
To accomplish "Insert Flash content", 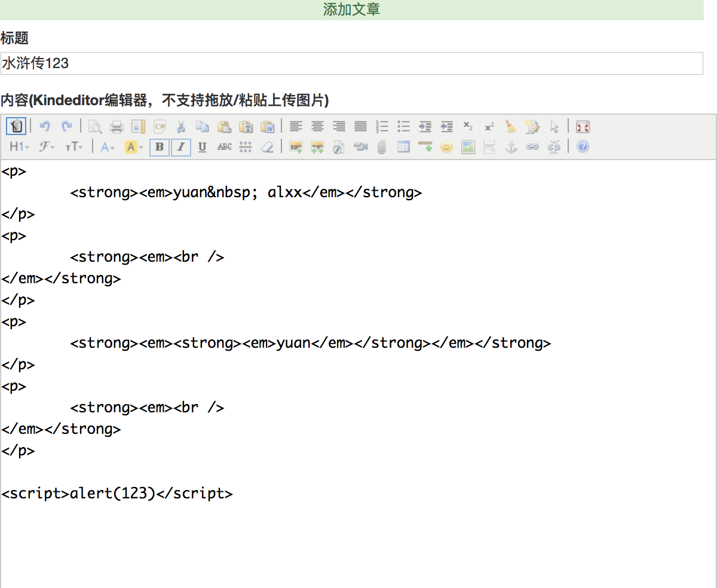I will (x=339, y=146).
